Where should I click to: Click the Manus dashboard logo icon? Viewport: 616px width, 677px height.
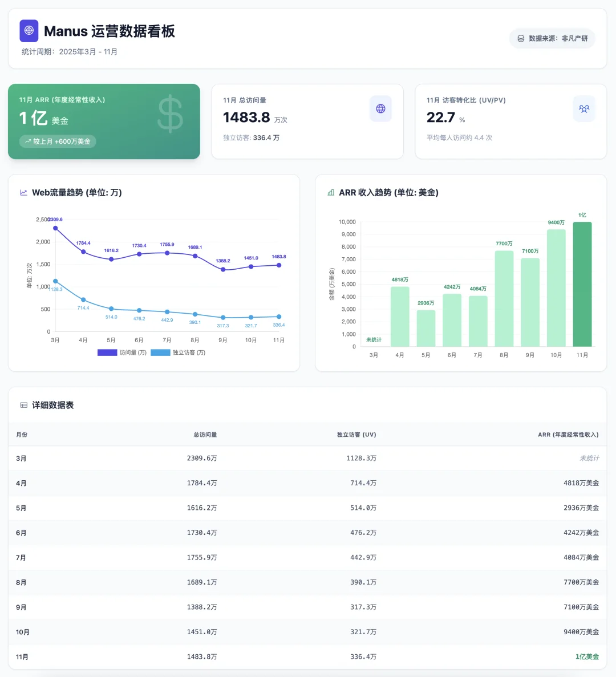tap(29, 31)
